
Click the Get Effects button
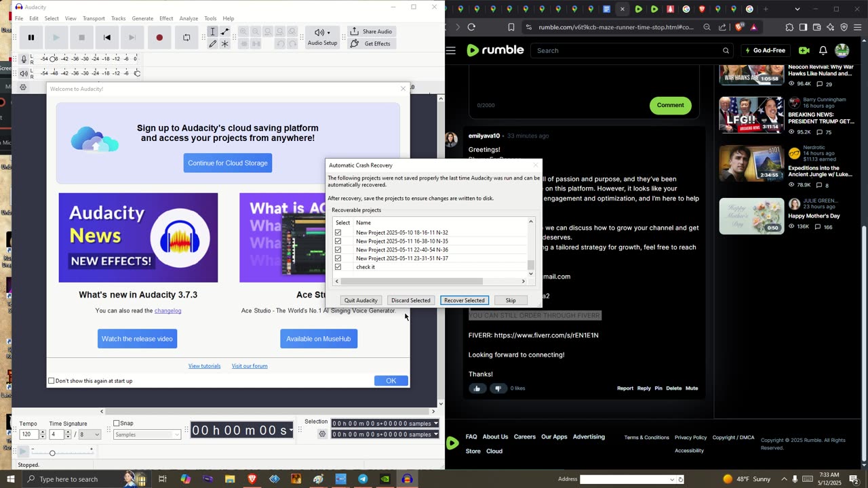tap(372, 44)
